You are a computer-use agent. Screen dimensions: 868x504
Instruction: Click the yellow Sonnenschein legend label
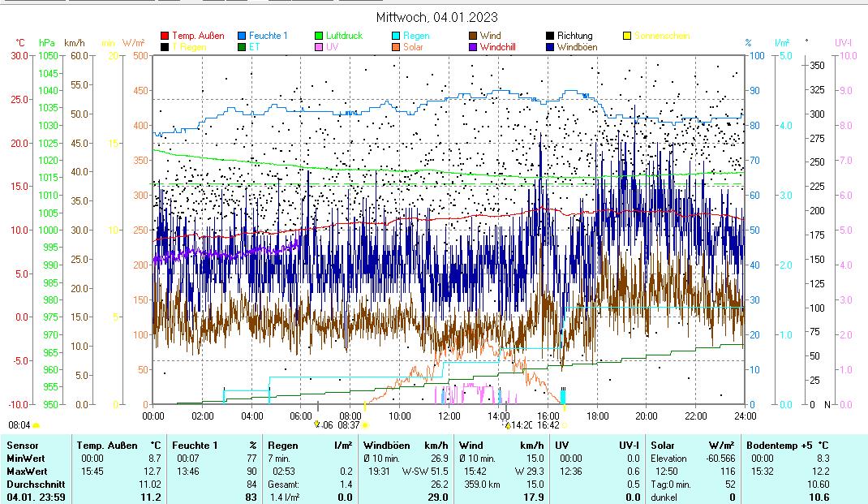661,36
